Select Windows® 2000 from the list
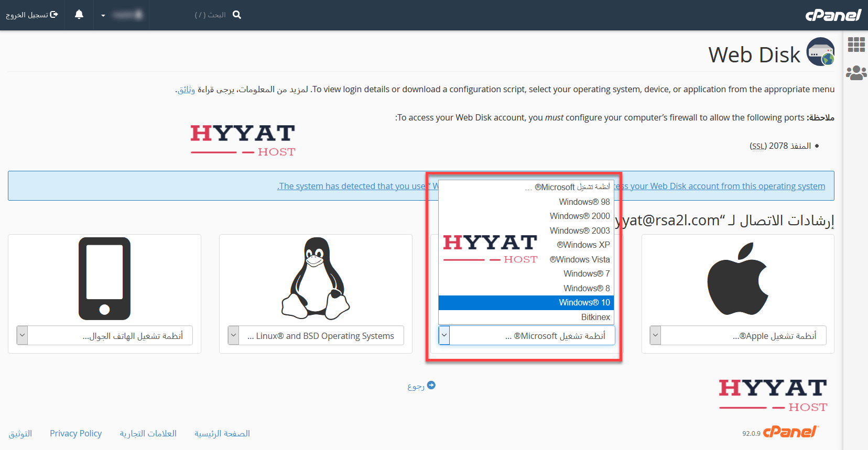 pos(525,216)
